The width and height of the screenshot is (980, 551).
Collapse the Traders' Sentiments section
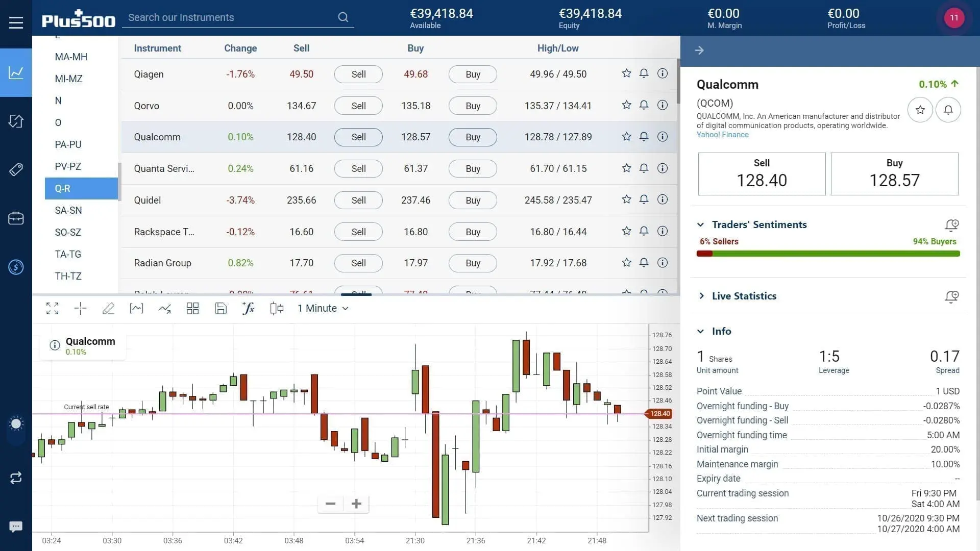point(701,224)
